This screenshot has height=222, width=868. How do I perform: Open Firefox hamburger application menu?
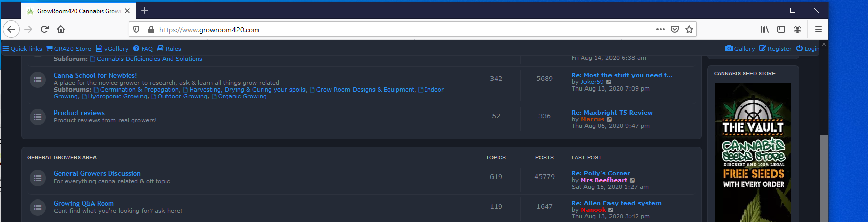818,29
